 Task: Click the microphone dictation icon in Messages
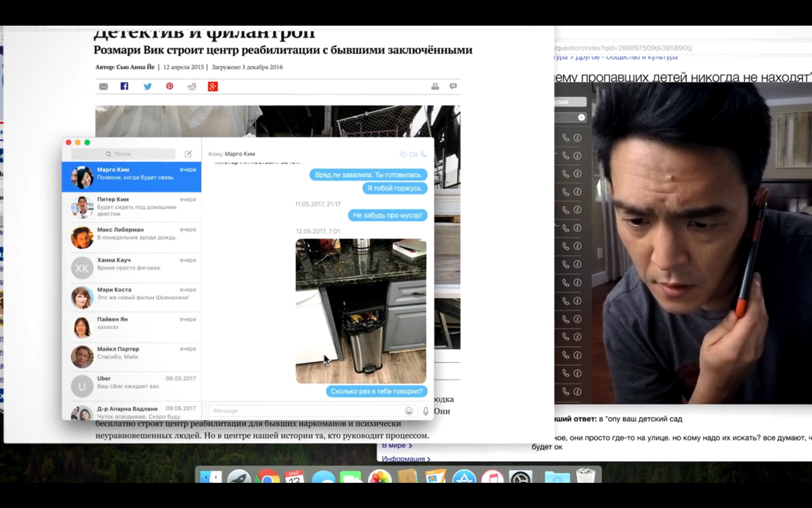426,411
